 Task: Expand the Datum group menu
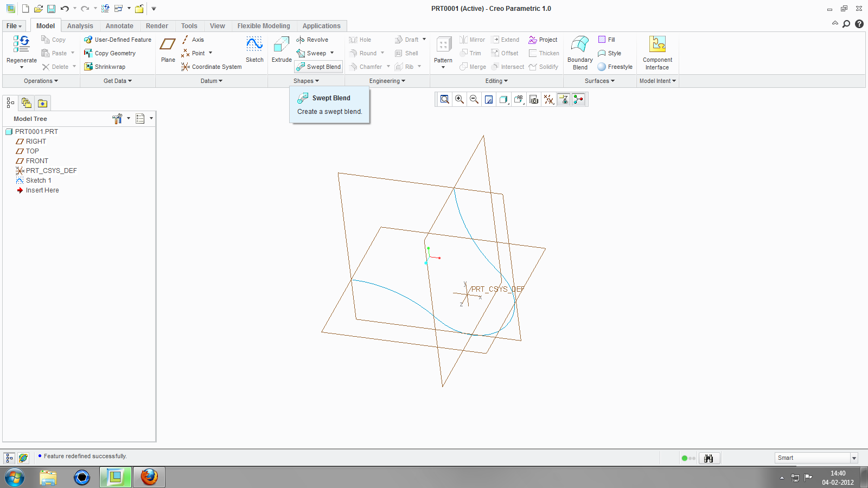tap(212, 81)
